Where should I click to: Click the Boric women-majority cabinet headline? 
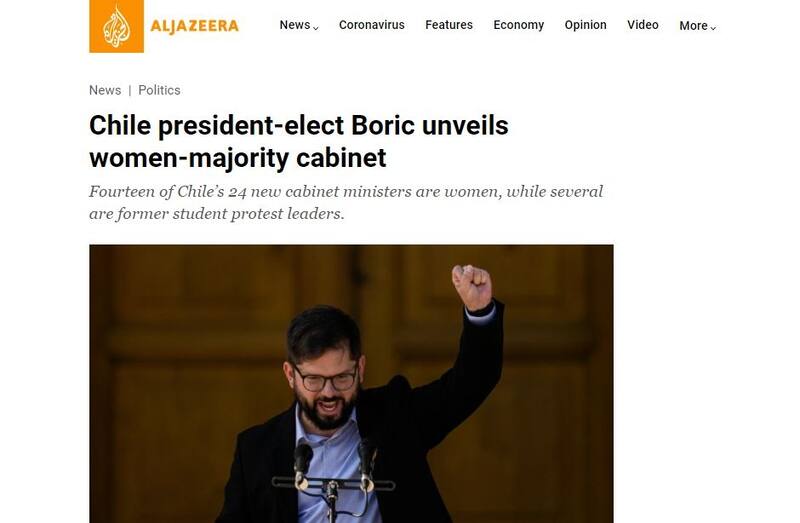coord(298,141)
